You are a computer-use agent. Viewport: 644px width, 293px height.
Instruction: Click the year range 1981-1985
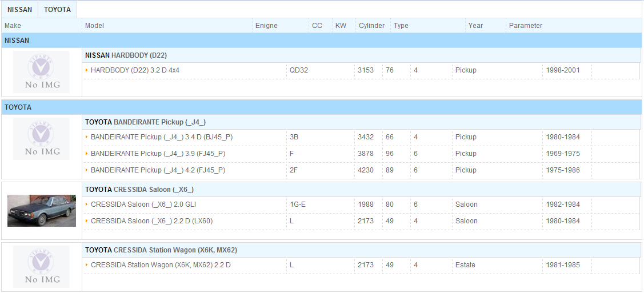563,265
